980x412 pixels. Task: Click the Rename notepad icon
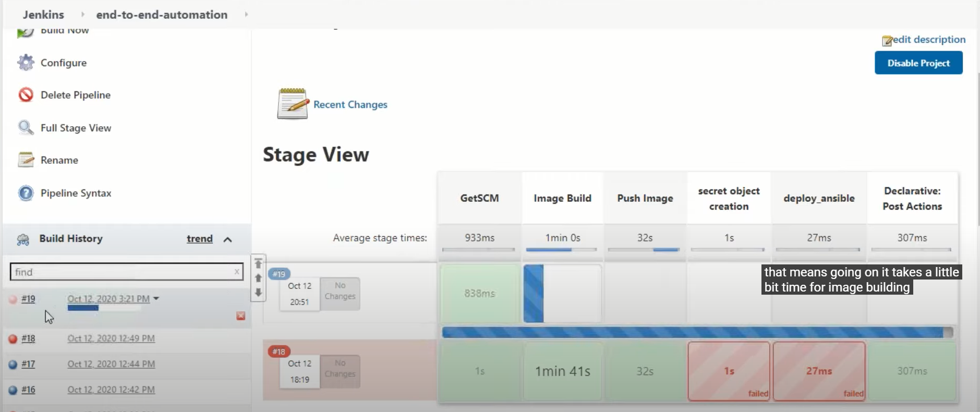pyautogui.click(x=26, y=160)
